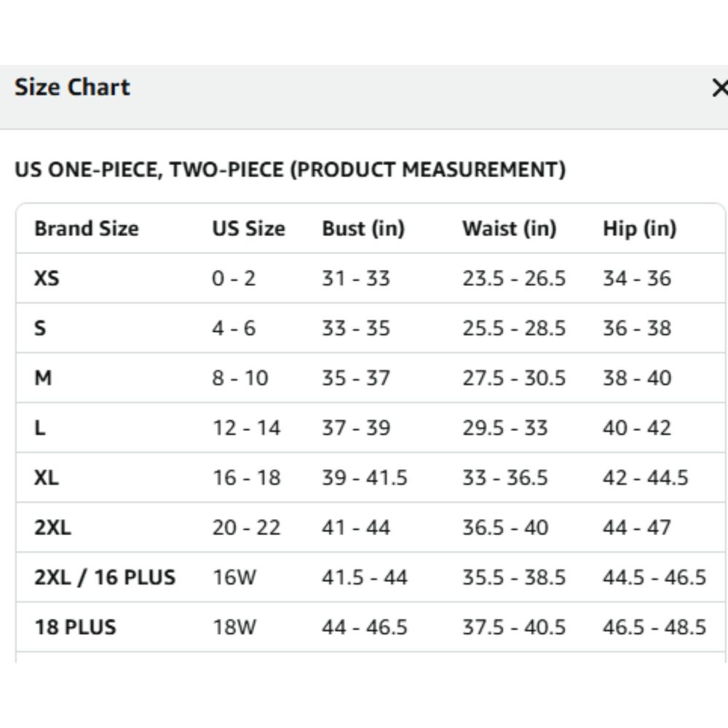Click the Bust (in) column header
This screenshot has width=728, height=728.
(x=363, y=229)
